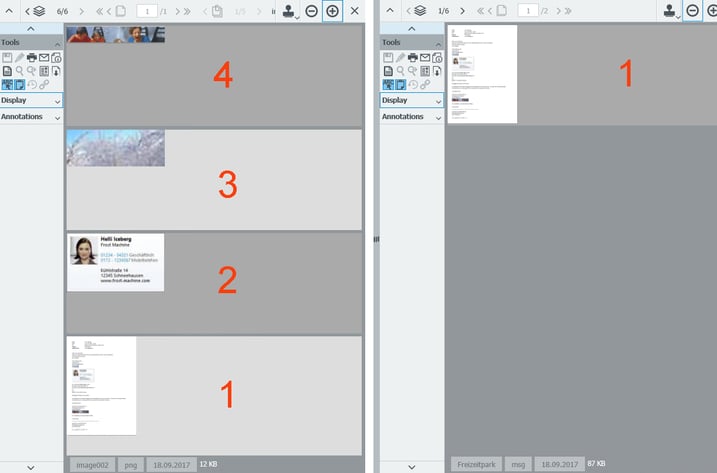Close the left viewer pane with X
The image size is (717, 473).
[x=354, y=11]
